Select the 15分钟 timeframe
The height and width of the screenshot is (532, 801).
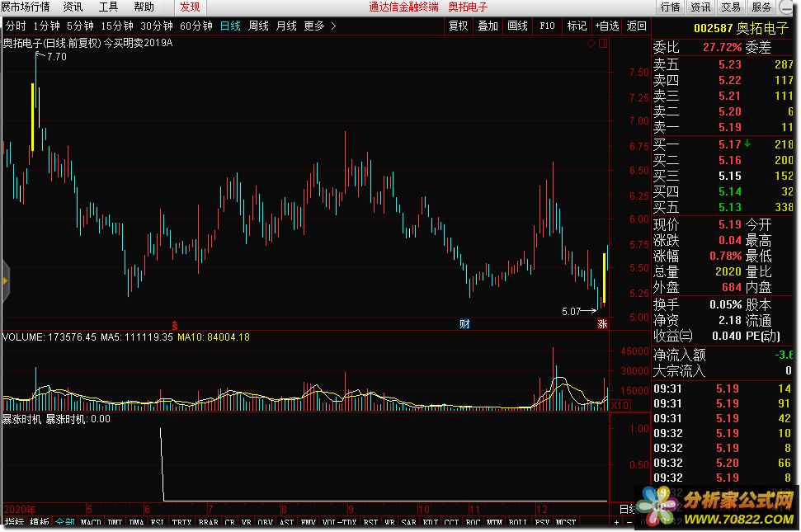click(117, 26)
